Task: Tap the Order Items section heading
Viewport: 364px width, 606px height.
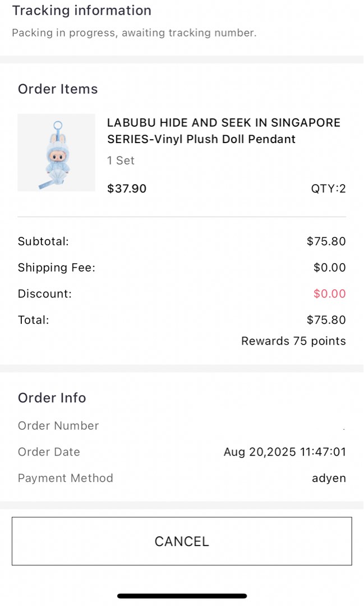Action: coord(58,89)
